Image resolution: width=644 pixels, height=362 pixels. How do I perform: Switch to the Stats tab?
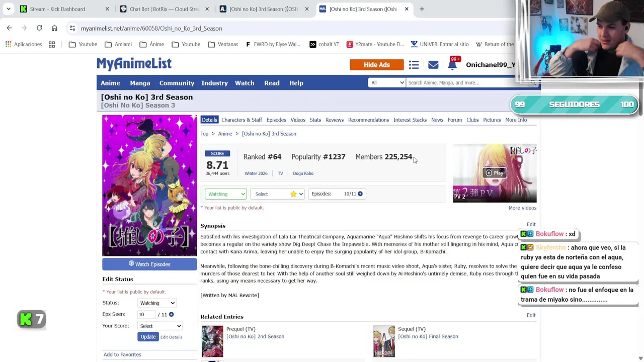pos(315,120)
